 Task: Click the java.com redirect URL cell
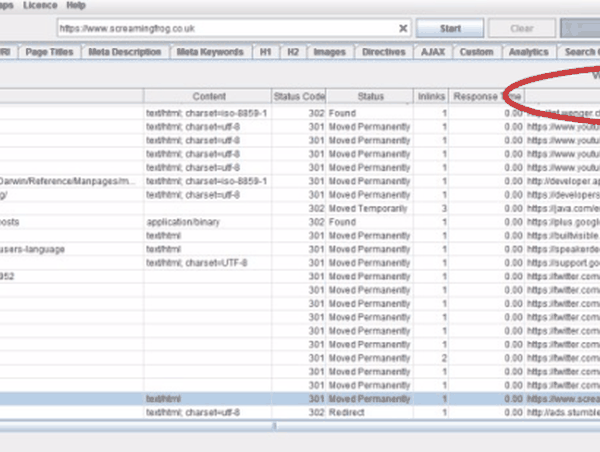(x=563, y=209)
